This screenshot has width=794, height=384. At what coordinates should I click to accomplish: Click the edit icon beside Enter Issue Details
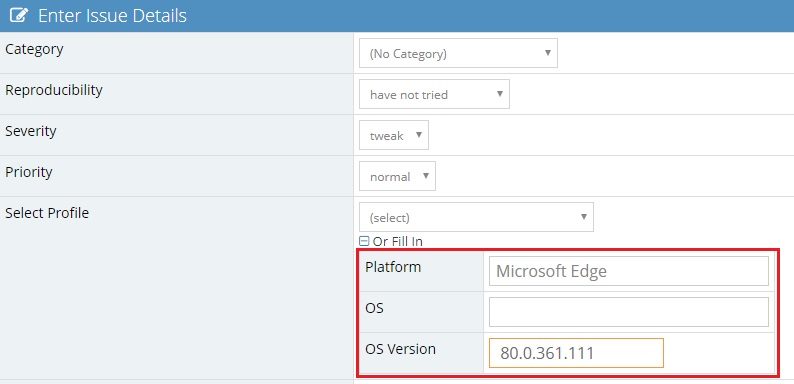[19, 15]
